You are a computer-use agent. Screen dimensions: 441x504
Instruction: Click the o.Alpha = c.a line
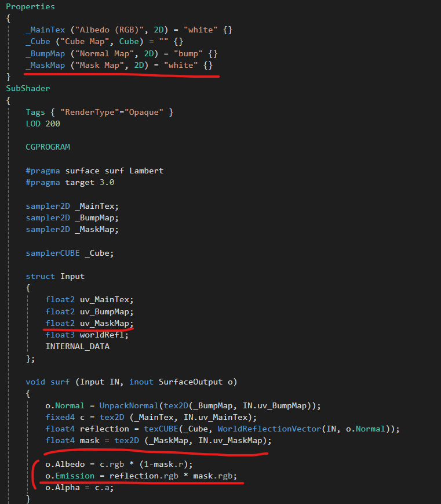(79, 488)
